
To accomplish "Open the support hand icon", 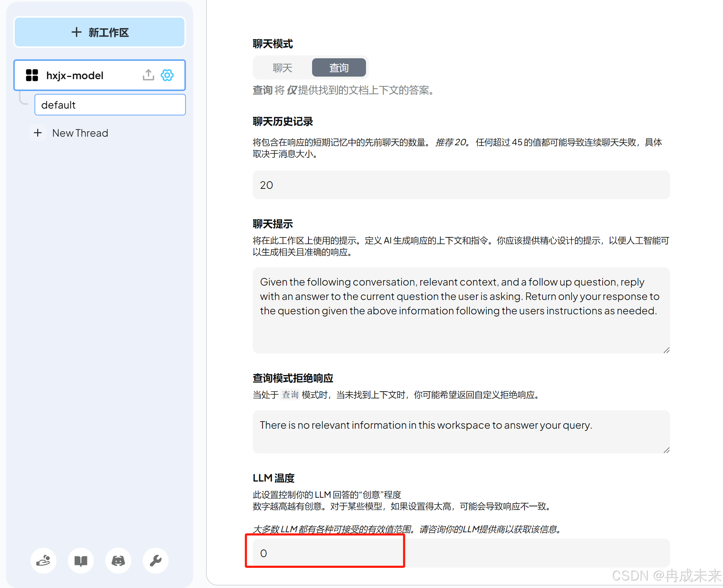I will [44, 560].
